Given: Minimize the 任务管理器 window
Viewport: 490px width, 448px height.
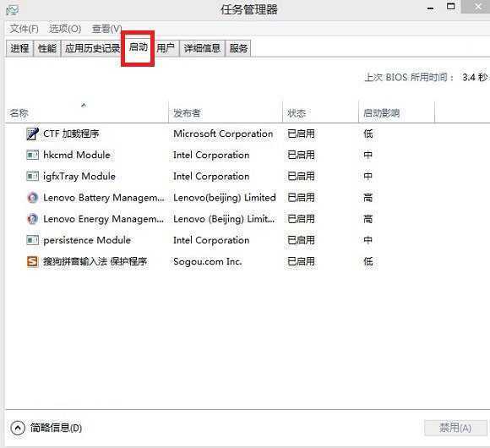Looking at the screenshot, I should [x=431, y=8].
